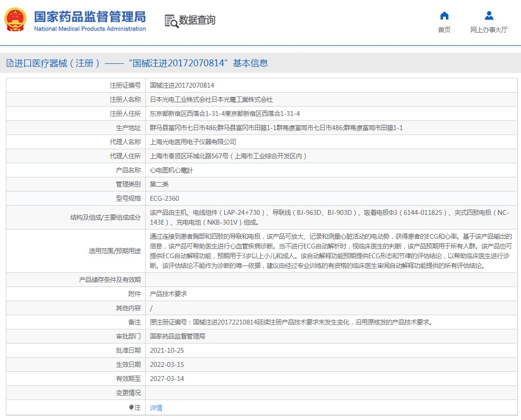Click the 代理人名称 label
This screenshot has width=521, height=420.
tap(125, 142)
